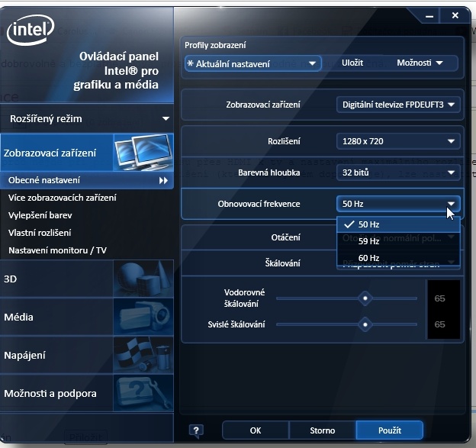The width and height of the screenshot is (476, 448).
Task: Click the Uložit button
Action: (x=352, y=63)
